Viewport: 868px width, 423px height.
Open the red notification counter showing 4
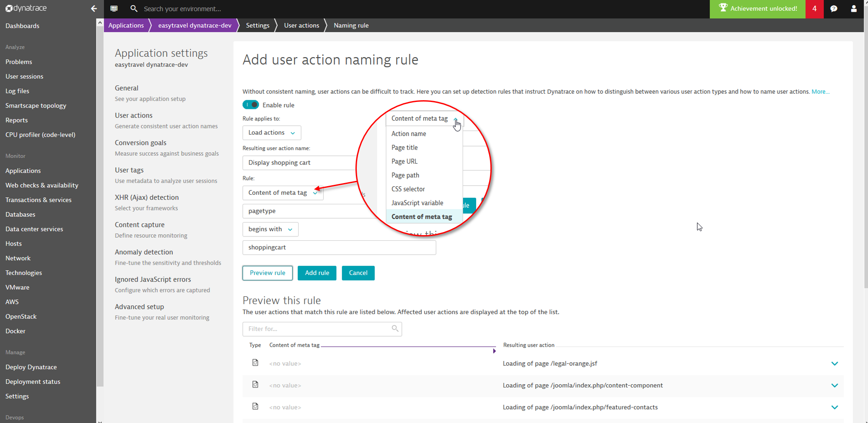click(814, 9)
